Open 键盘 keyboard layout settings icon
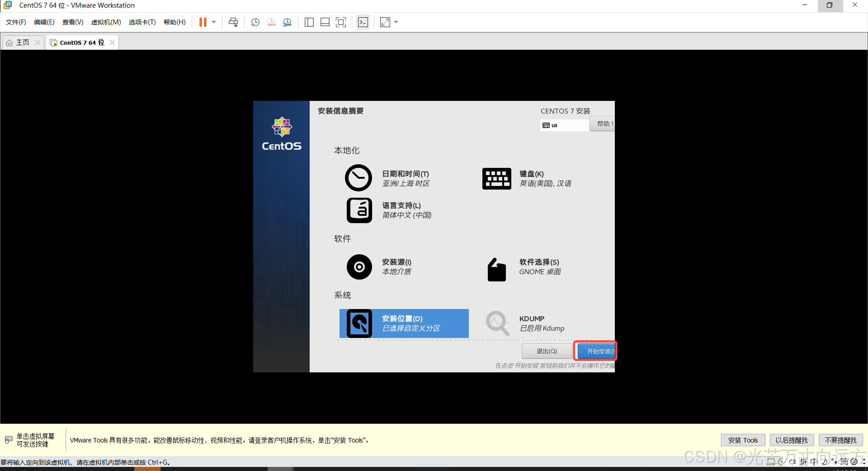The image size is (868, 471). point(496,179)
